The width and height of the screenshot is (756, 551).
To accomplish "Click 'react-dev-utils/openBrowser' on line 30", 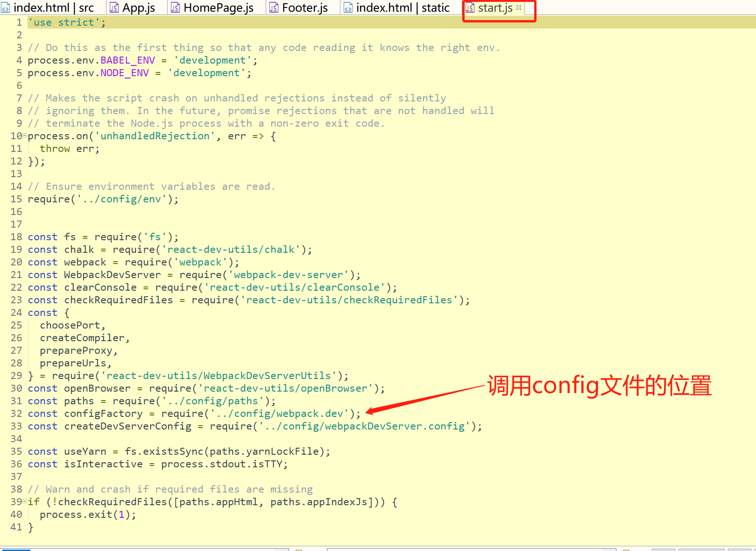I will pyautogui.click(x=286, y=388).
